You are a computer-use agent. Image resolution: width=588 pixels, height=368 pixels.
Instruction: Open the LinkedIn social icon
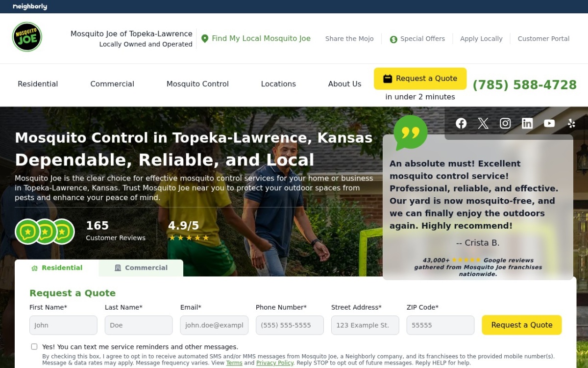pyautogui.click(x=527, y=123)
